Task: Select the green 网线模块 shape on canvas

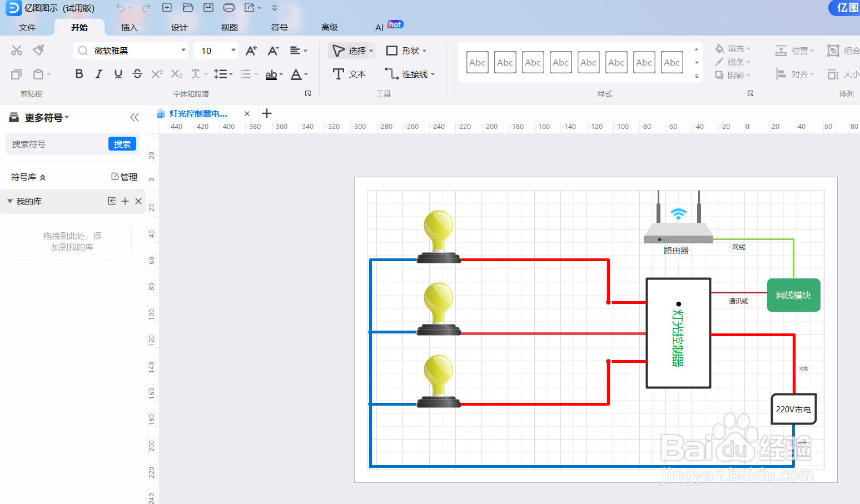Action: 794,295
